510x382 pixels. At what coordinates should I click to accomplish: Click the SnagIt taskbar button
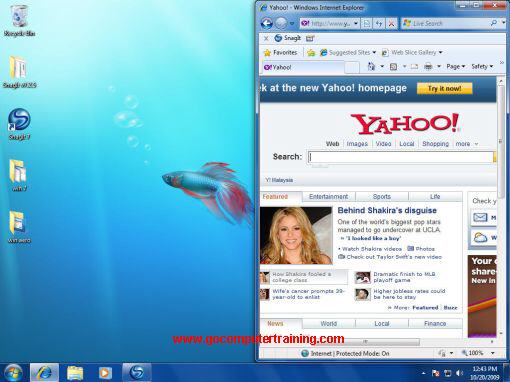[x=137, y=373]
